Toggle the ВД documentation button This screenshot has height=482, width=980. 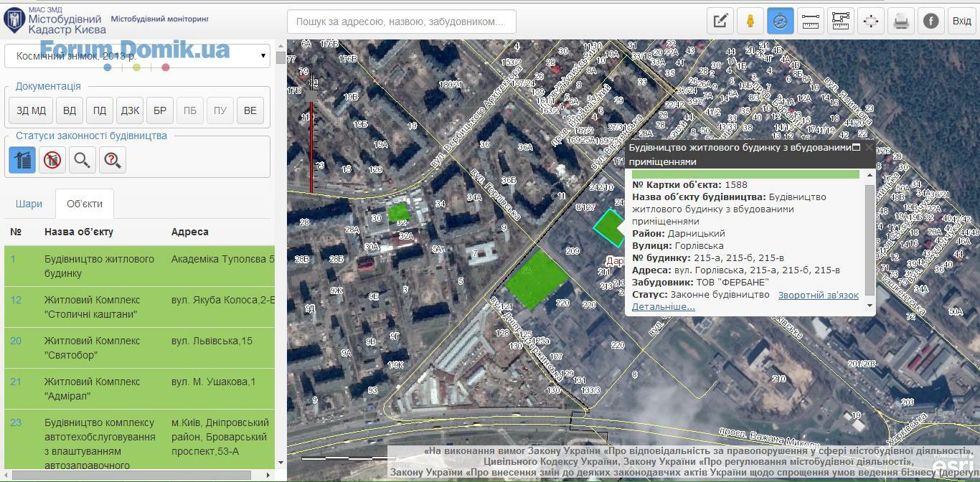[70, 110]
